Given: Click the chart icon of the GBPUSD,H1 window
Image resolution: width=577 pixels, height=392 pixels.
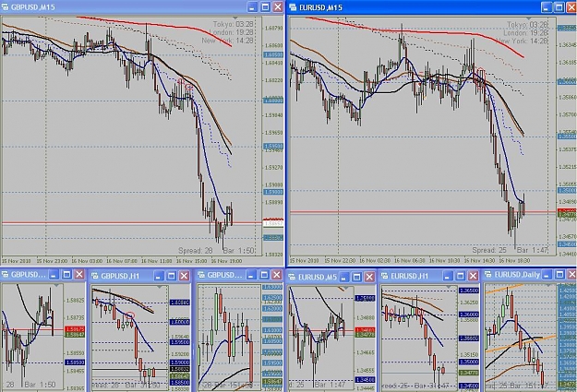Looking at the screenshot, I should pyautogui.click(x=95, y=276).
